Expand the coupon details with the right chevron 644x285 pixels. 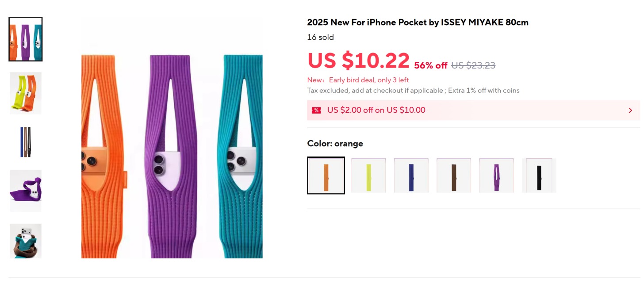(630, 110)
